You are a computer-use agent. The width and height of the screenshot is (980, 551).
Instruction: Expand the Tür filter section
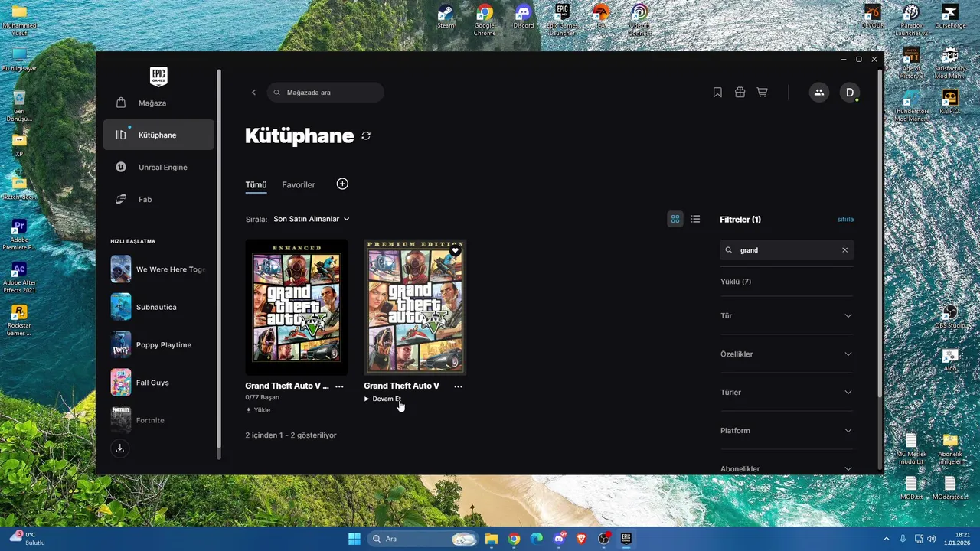786,315
